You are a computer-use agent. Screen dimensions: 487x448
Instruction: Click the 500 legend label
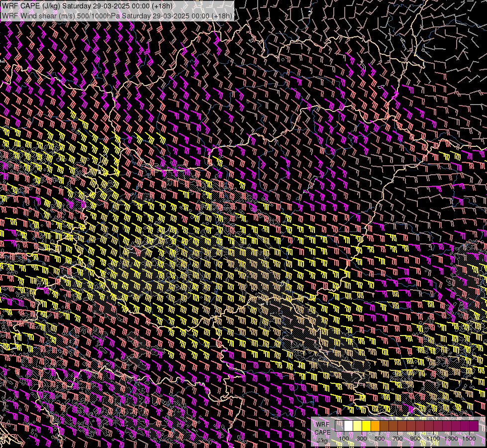(x=380, y=439)
